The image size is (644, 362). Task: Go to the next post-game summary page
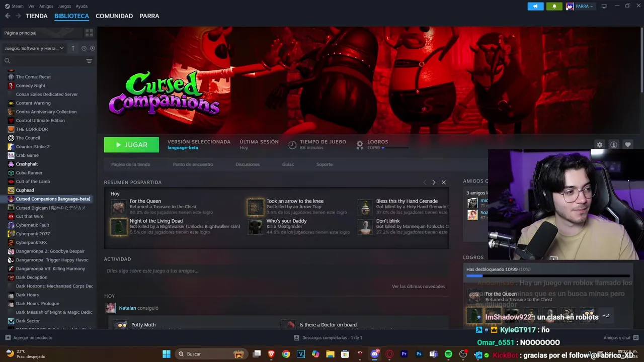434,183
